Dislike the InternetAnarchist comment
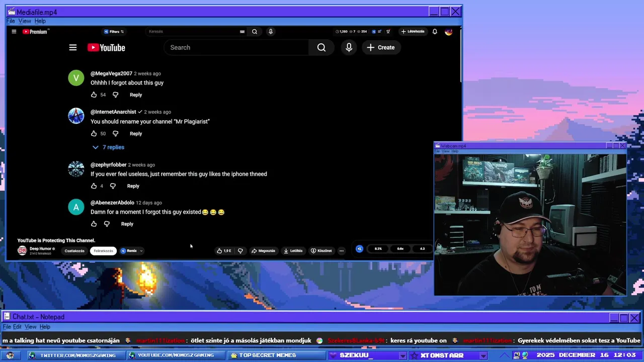This screenshot has height=362, width=644. coord(115,133)
